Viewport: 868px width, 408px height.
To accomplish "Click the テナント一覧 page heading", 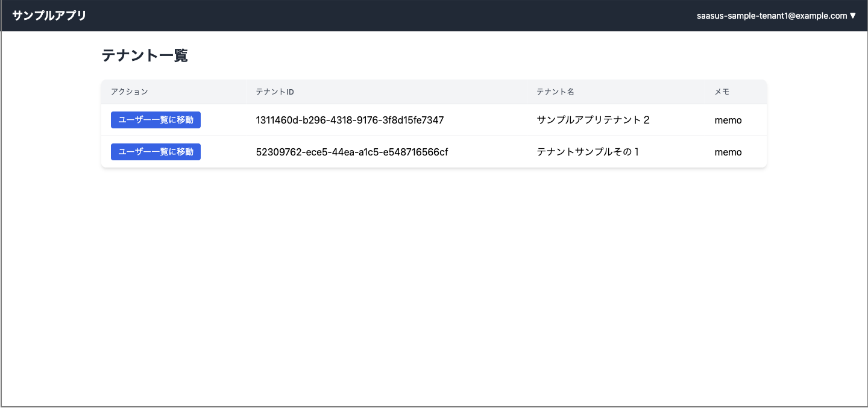I will (145, 55).
